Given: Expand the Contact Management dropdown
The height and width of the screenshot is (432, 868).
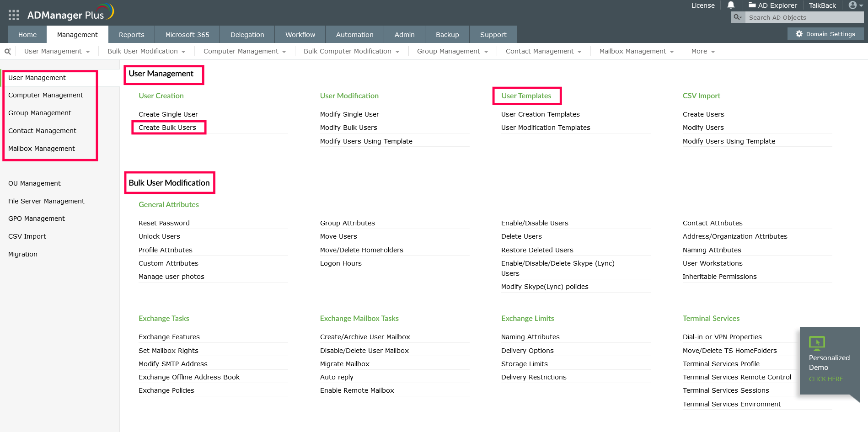Looking at the screenshot, I should 543,51.
